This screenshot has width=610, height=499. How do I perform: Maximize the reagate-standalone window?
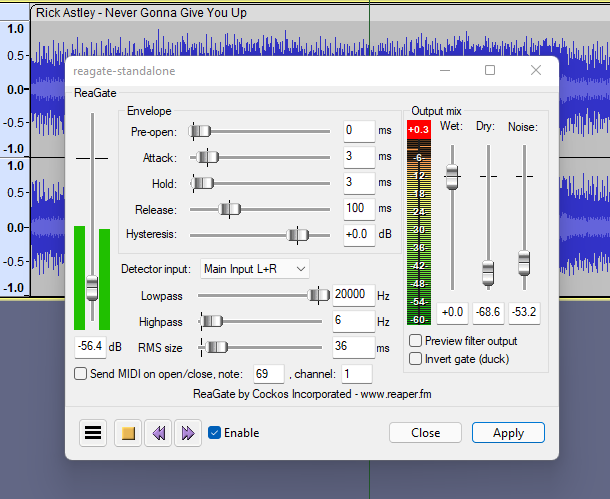490,70
